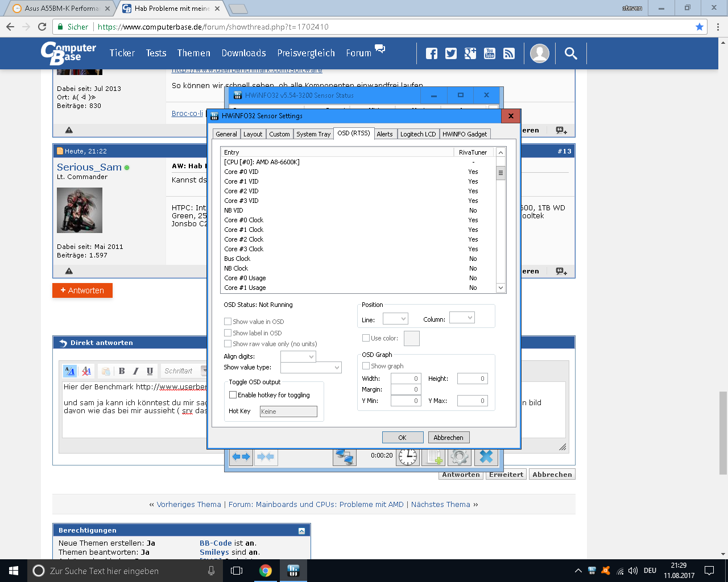Open ComputerBase Facebook page icon
This screenshot has height=582, width=728.
tap(432, 53)
